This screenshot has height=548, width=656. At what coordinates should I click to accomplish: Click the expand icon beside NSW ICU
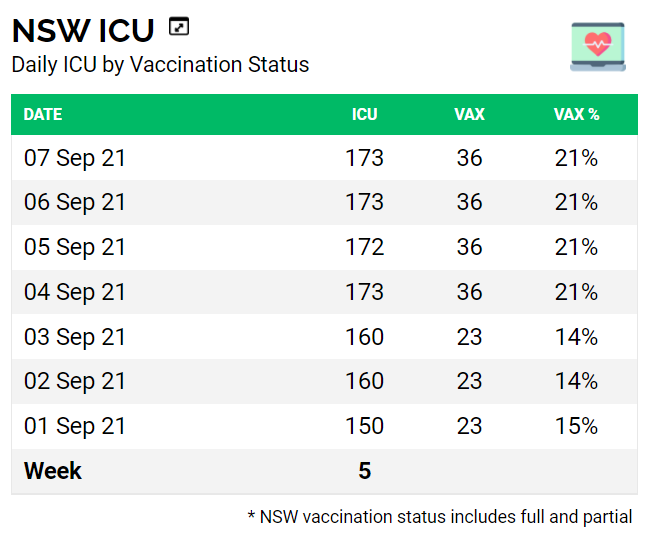pos(179,27)
